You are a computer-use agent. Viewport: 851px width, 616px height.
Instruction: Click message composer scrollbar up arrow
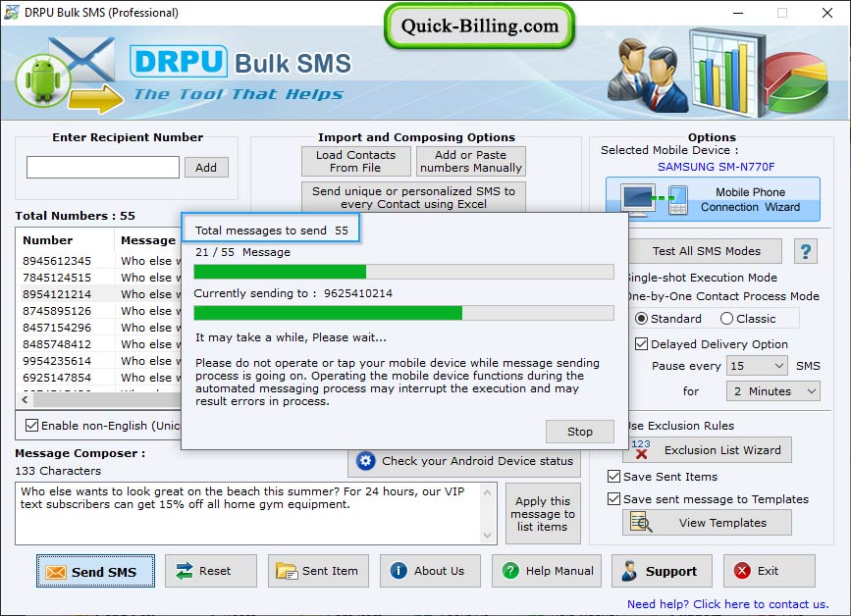488,492
